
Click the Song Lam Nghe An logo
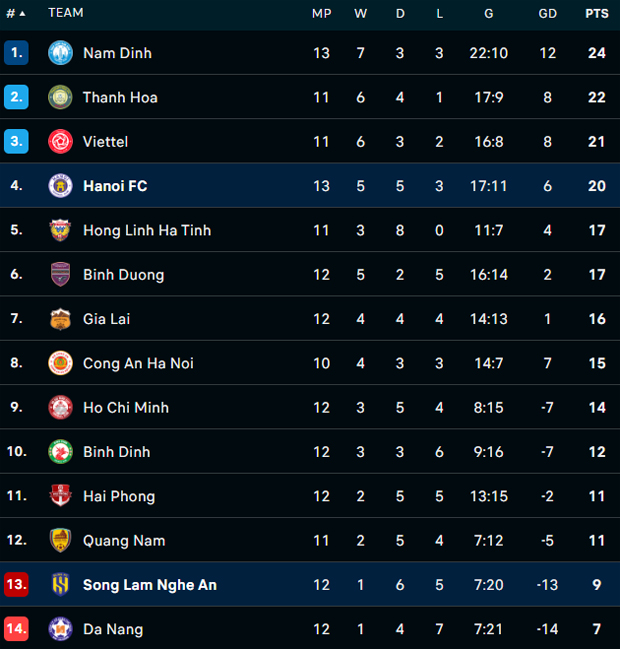tap(61, 585)
